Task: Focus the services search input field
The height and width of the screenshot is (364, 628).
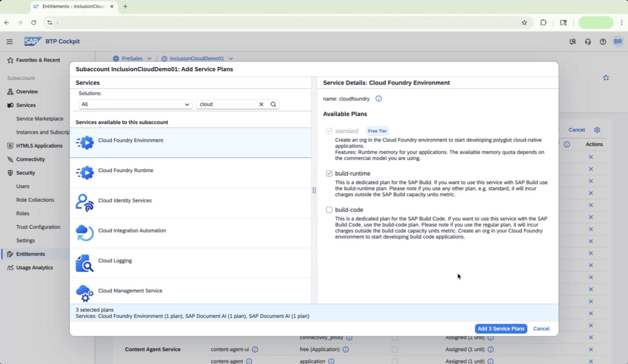Action: click(228, 104)
